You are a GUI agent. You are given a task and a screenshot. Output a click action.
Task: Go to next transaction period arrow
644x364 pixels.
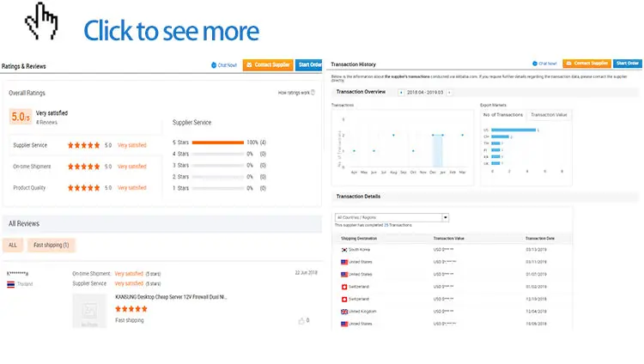448,92
